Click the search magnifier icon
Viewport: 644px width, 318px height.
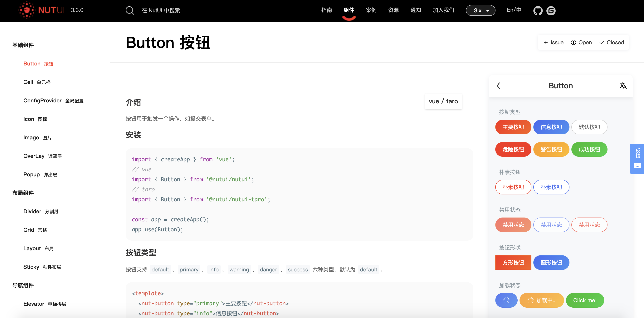(129, 11)
